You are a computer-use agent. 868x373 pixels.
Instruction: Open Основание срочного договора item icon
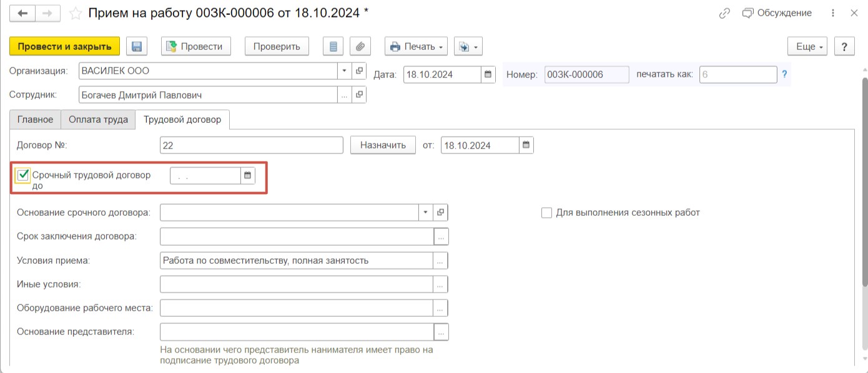click(441, 213)
